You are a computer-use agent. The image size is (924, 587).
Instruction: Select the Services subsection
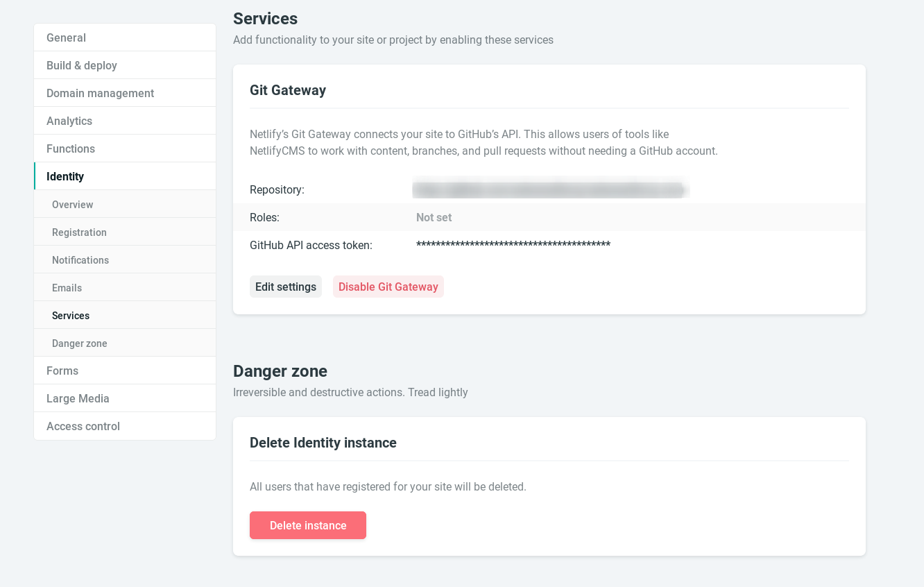coord(125,316)
